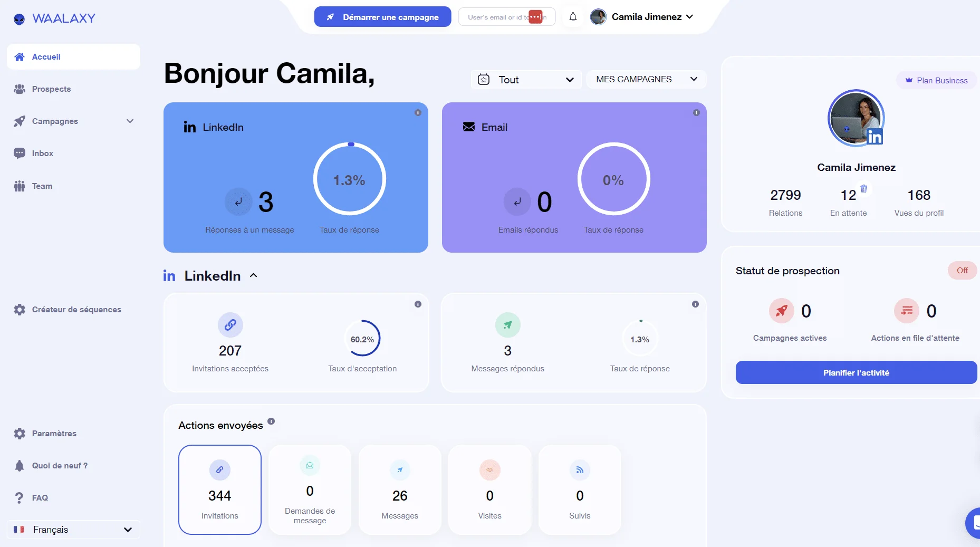Click the LinkedIn section logo icon

pos(169,276)
